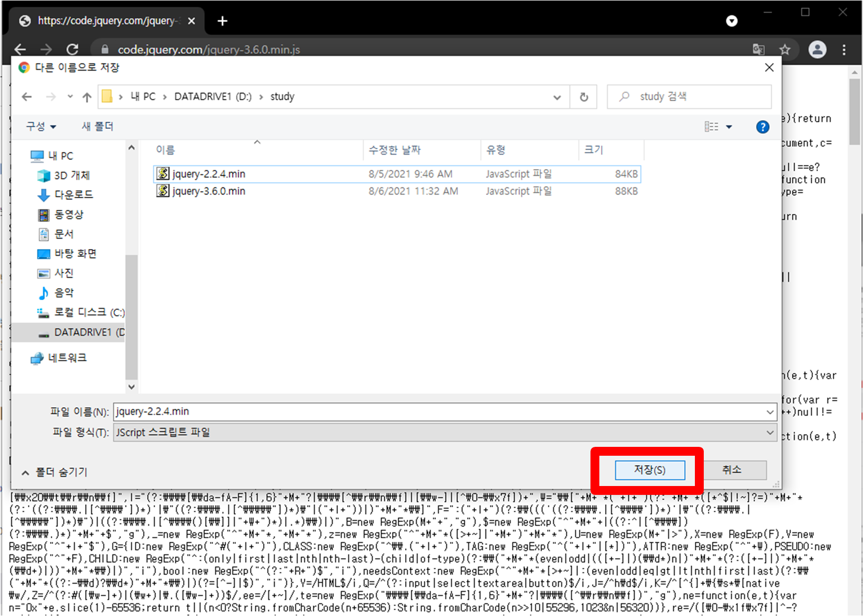The image size is (863, 616).
Task: Click the translate page icon in Chrome
Action: click(758, 50)
